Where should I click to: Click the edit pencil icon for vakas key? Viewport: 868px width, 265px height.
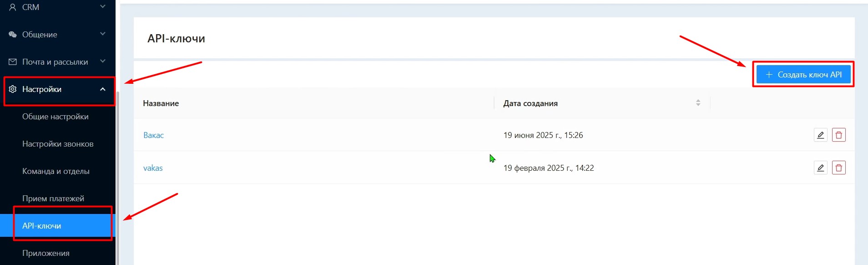point(820,168)
